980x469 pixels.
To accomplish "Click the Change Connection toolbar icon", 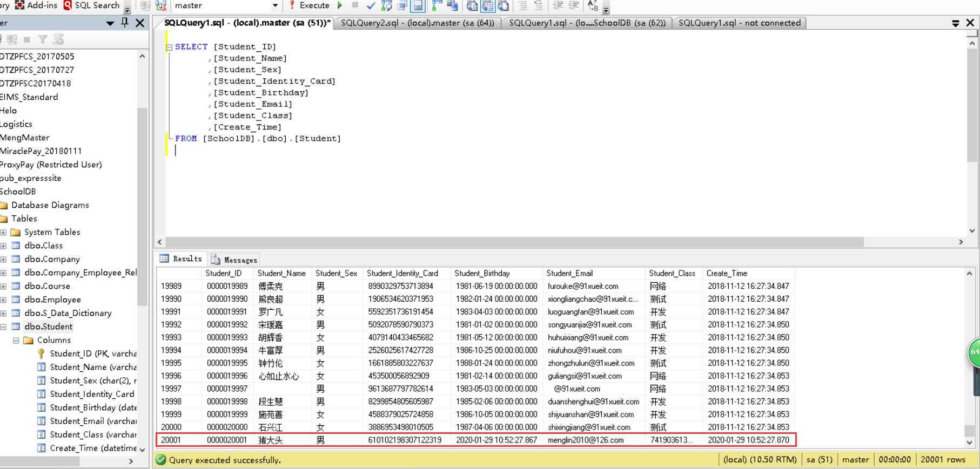I will (x=161, y=5).
